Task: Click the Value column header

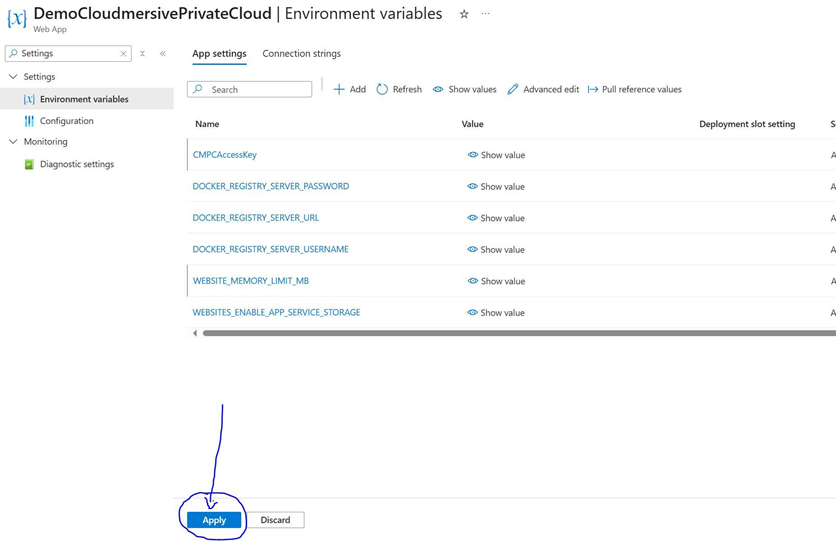Action: [x=472, y=124]
